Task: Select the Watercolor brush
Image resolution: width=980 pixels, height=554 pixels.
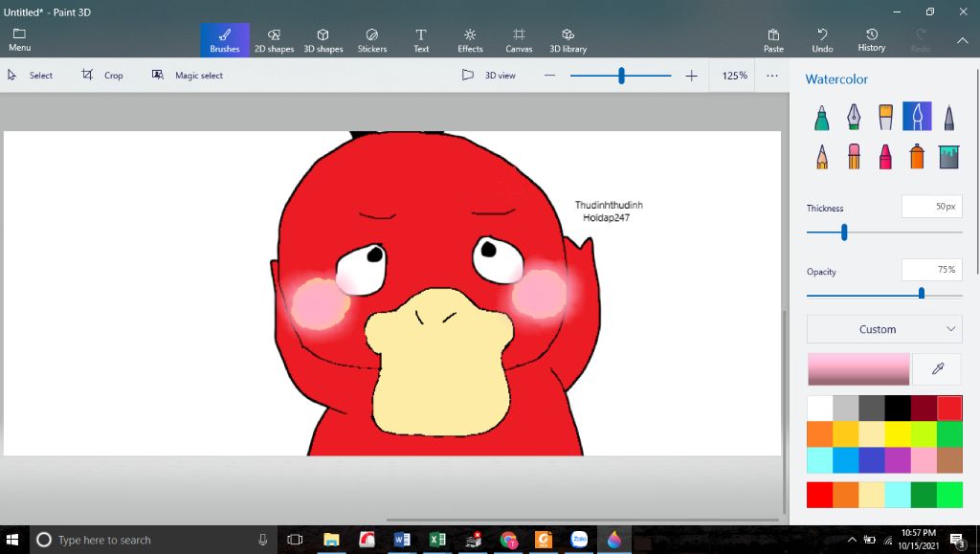Action: (917, 116)
